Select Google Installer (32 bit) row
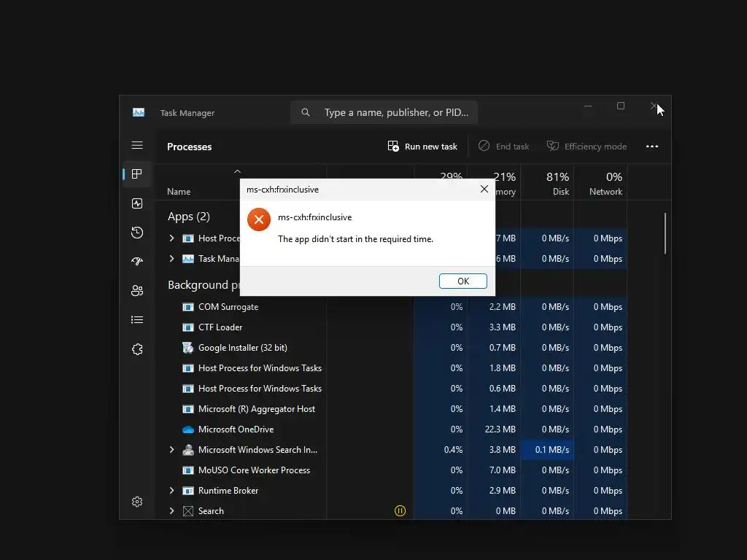Screen dimensions: 747x560 click(391, 348)
